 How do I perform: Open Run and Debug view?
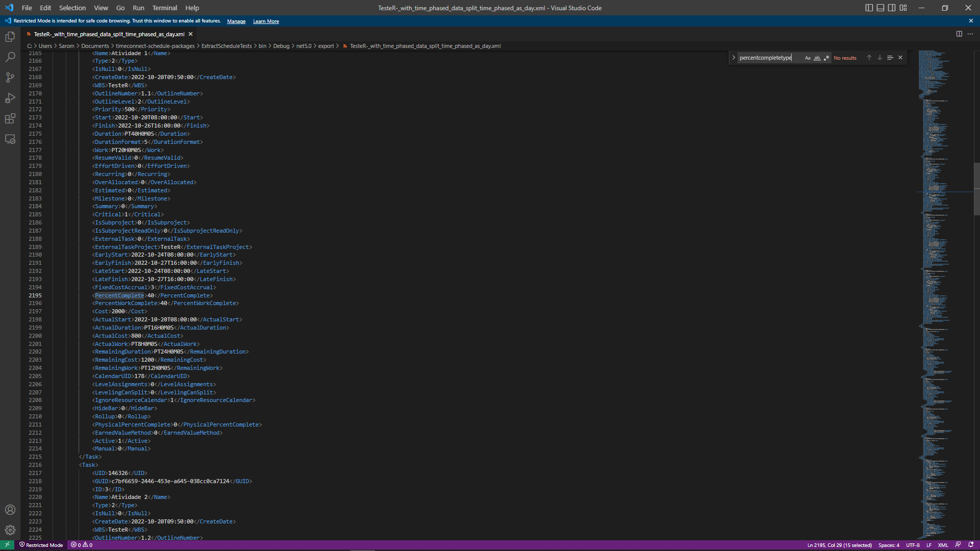[x=10, y=98]
